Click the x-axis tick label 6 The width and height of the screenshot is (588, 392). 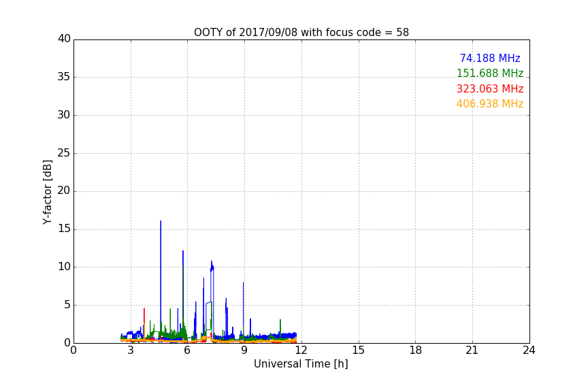point(187,350)
